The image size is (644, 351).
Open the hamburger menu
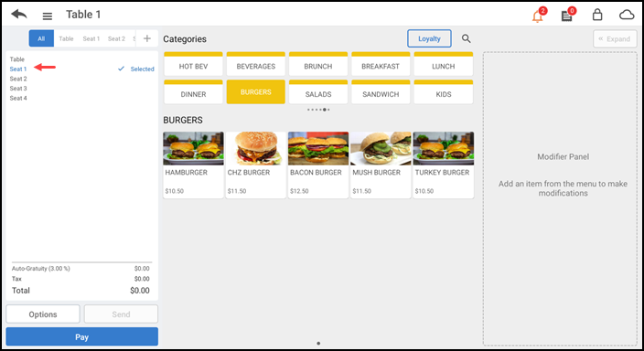[48, 16]
